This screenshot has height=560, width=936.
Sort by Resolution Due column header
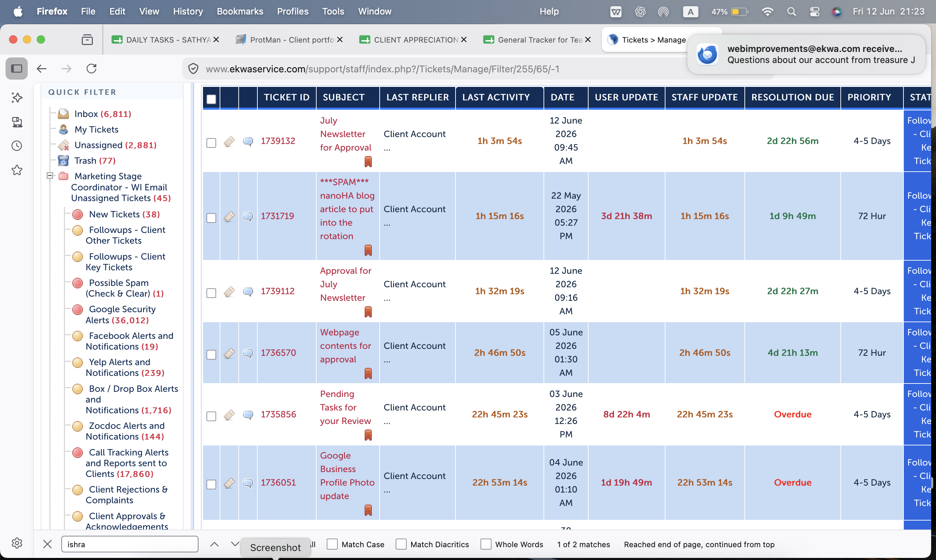click(793, 97)
